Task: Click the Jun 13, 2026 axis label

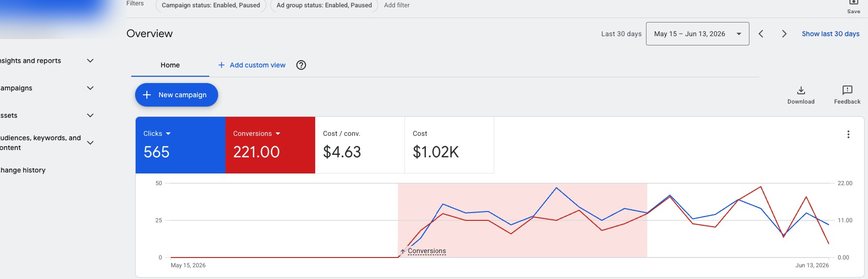Action: (812, 265)
